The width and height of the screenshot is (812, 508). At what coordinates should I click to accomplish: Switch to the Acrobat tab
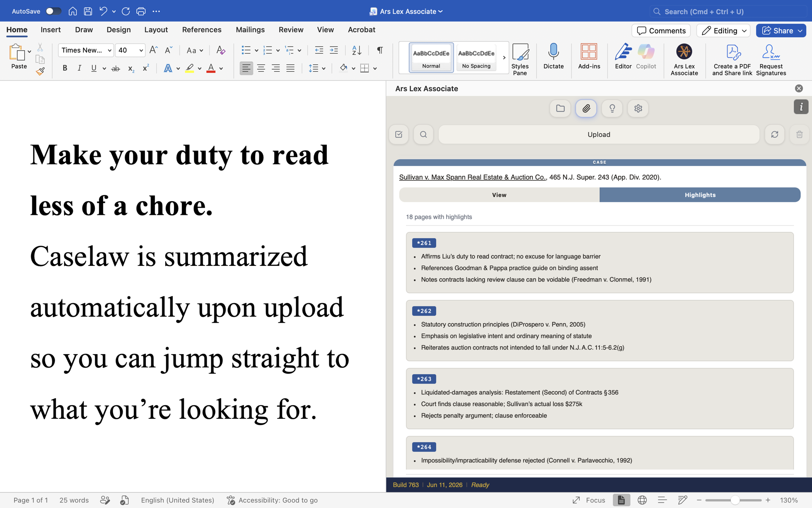[x=361, y=29]
